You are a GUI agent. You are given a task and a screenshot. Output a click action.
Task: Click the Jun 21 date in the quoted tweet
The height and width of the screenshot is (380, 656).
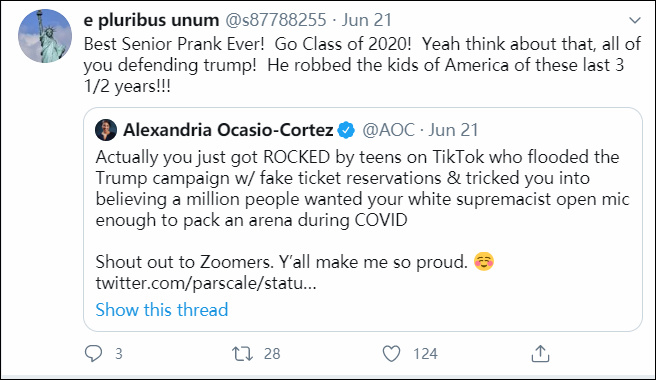coord(453,130)
